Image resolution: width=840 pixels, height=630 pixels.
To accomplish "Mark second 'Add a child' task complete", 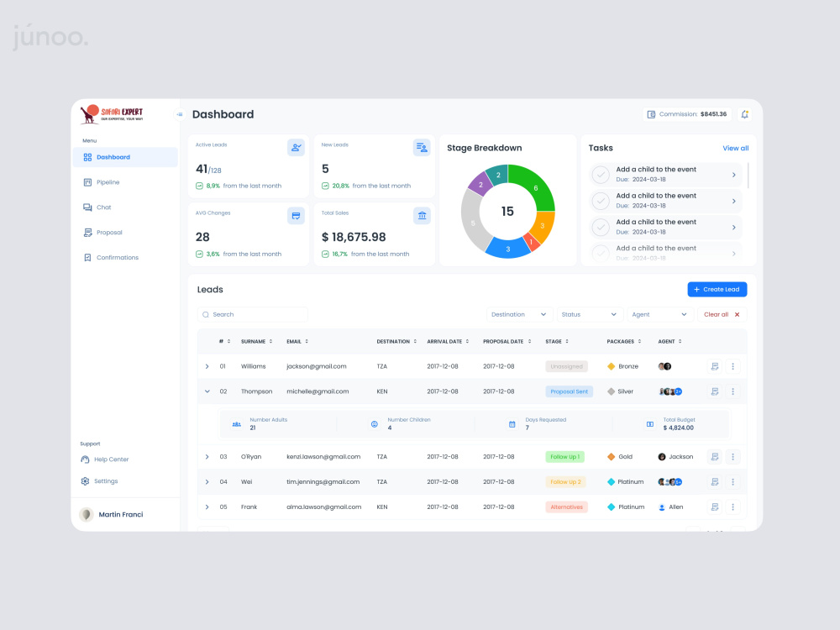I will tap(601, 201).
